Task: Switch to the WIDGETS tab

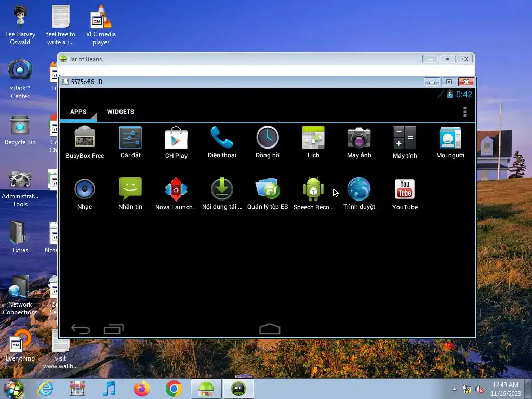Action: [121, 112]
